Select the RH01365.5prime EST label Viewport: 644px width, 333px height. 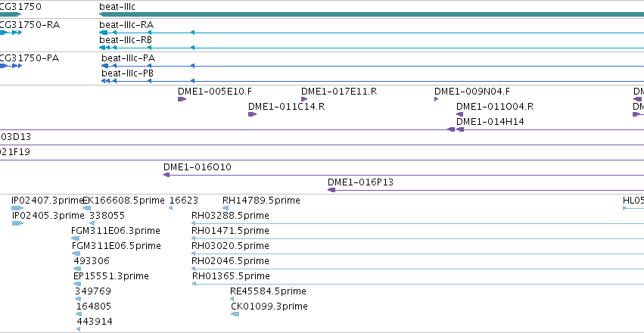tap(232, 276)
